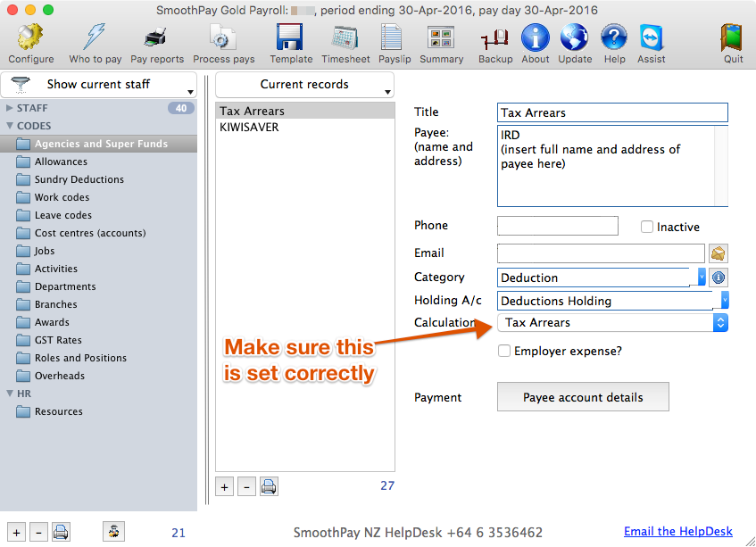The width and height of the screenshot is (756, 547).
Task: Open the Calculation popup selector
Action: [x=612, y=322]
